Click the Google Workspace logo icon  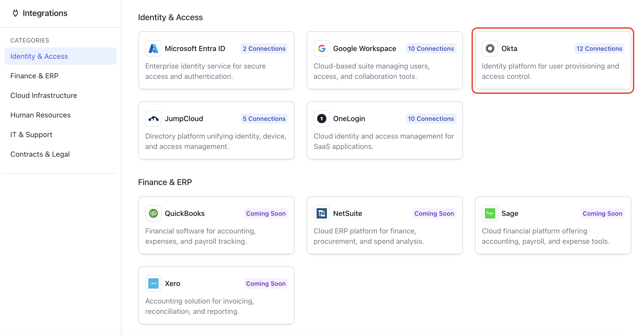click(x=322, y=48)
